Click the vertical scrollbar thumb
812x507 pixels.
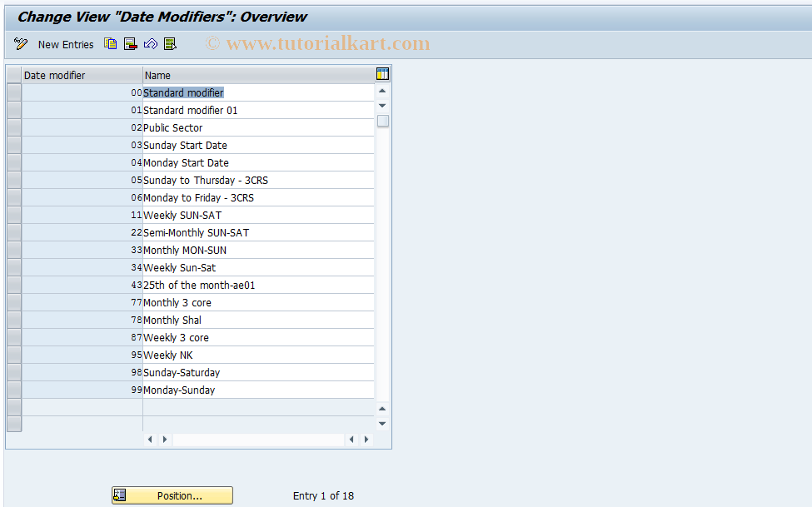pyautogui.click(x=383, y=121)
